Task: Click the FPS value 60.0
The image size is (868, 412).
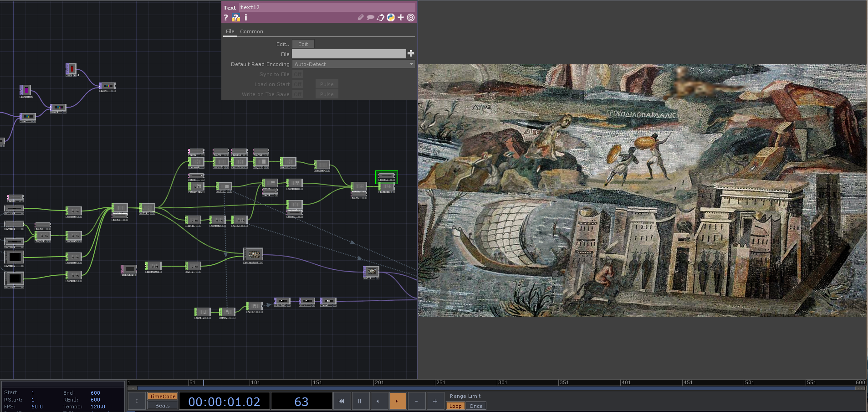Action: 37,407
